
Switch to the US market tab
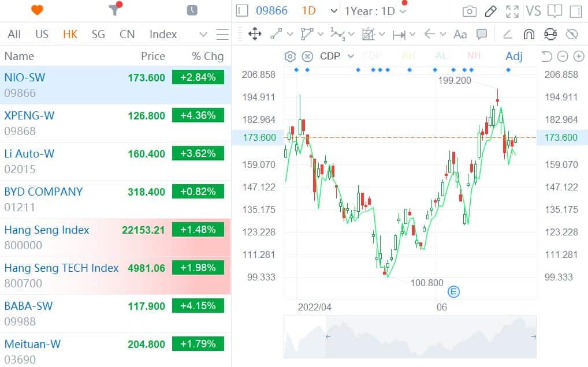tap(41, 34)
